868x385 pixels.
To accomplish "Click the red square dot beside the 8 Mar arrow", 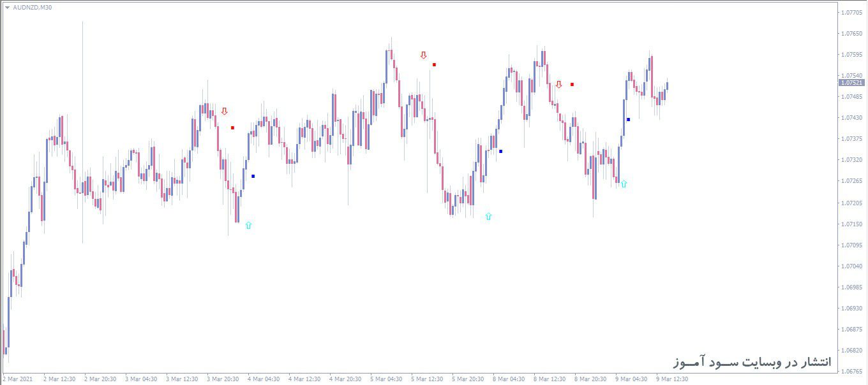I will [572, 84].
